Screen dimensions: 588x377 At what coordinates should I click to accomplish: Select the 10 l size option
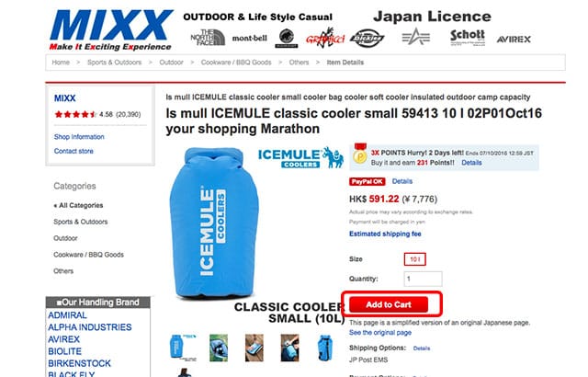pos(414,259)
